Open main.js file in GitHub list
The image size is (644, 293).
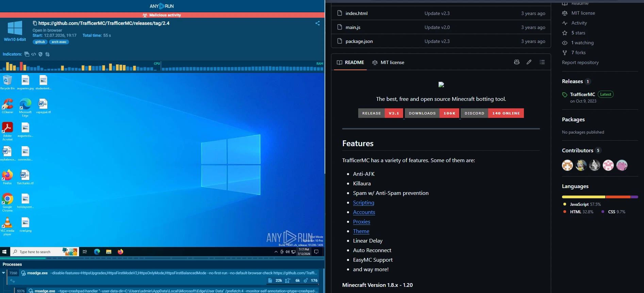353,27
